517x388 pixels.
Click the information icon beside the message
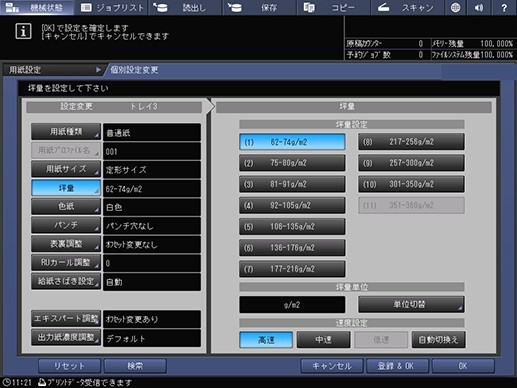point(23,31)
